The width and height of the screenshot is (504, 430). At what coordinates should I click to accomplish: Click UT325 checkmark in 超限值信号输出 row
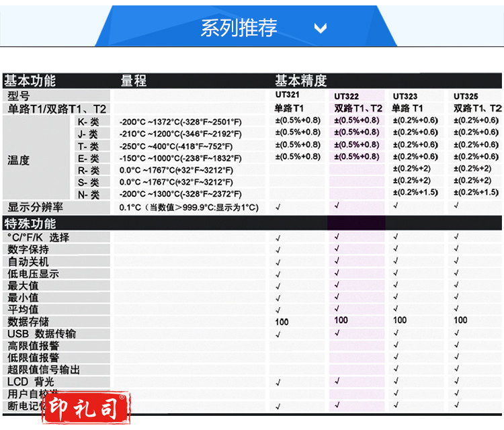[456, 370]
